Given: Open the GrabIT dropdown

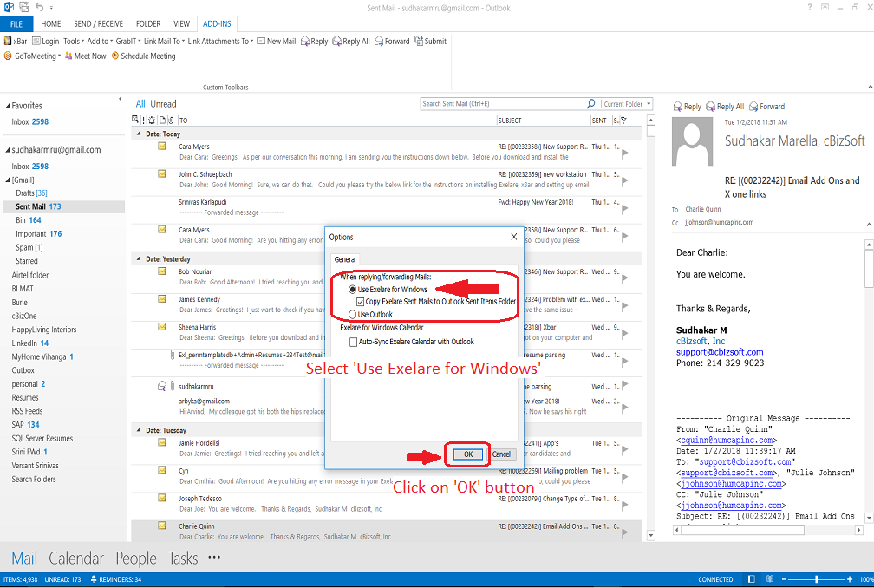Looking at the screenshot, I should coord(128,42).
